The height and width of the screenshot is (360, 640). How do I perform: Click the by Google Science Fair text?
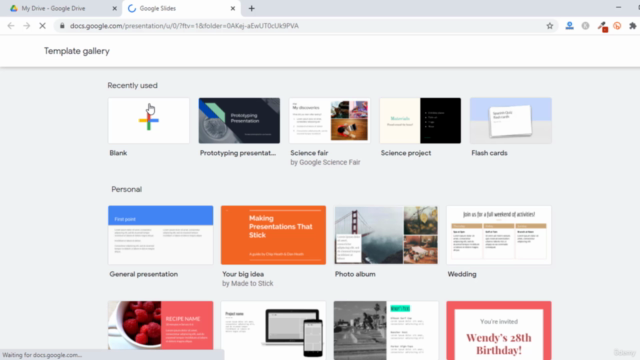(325, 162)
